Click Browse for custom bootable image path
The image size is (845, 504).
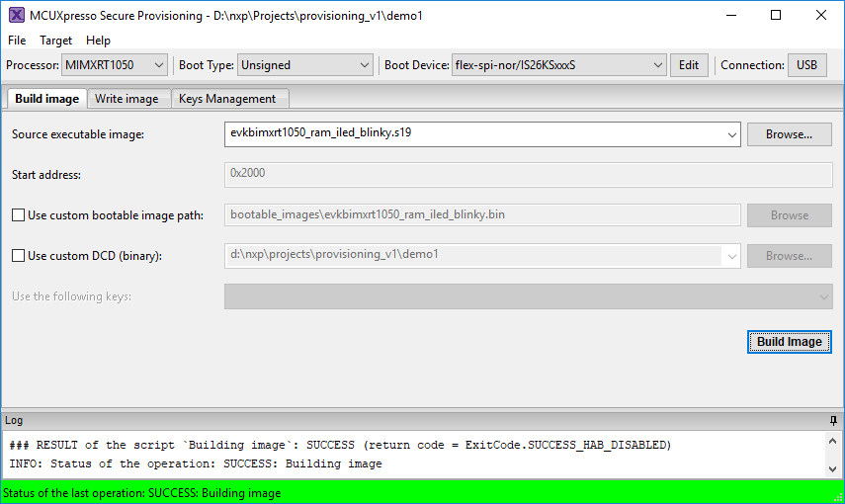coord(789,215)
